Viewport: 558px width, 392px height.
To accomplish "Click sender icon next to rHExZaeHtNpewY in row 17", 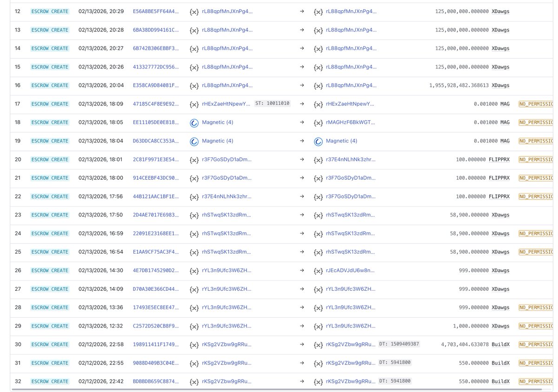I will [194, 104].
